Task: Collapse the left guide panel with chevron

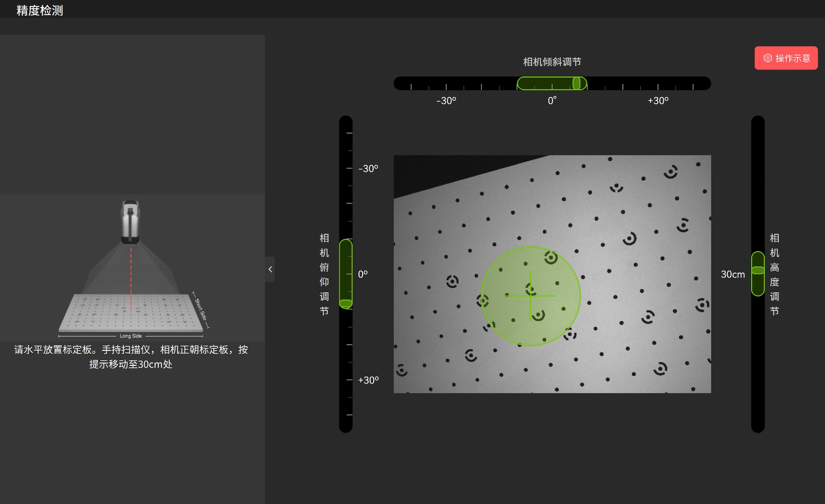Action: [270, 269]
